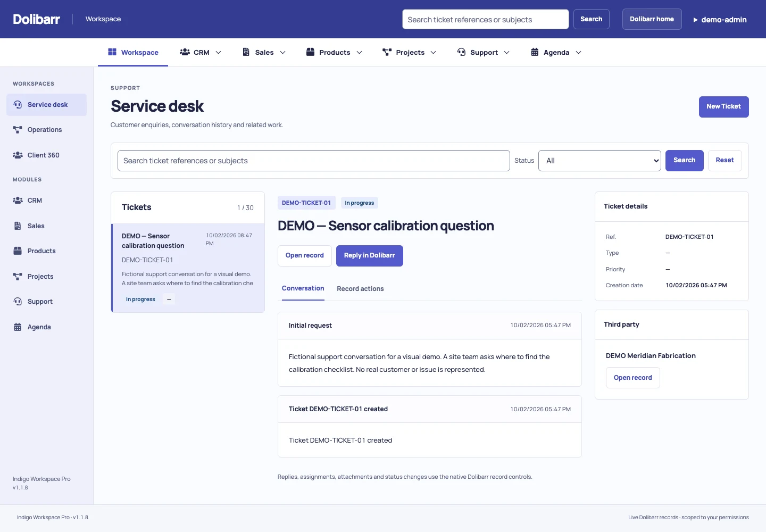Click the Service desk headset icon in sidebar
The image size is (766, 532).
tap(18, 105)
